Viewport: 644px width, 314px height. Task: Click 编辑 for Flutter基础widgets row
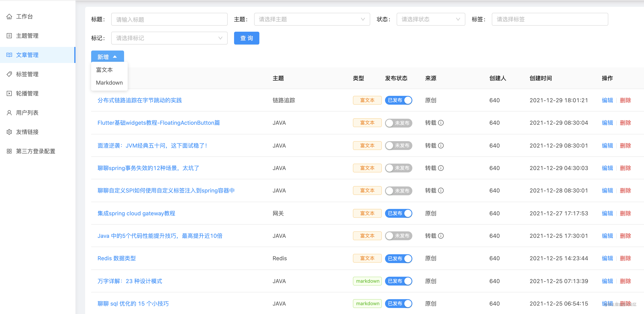tap(607, 123)
